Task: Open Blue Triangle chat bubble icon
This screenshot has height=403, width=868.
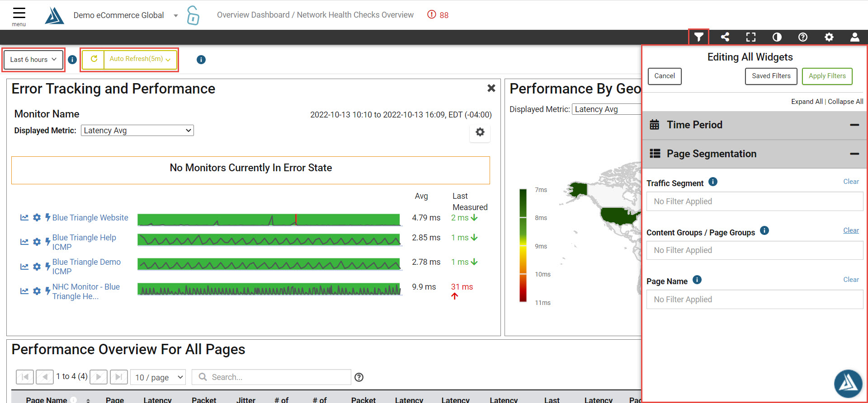Action: 848,384
